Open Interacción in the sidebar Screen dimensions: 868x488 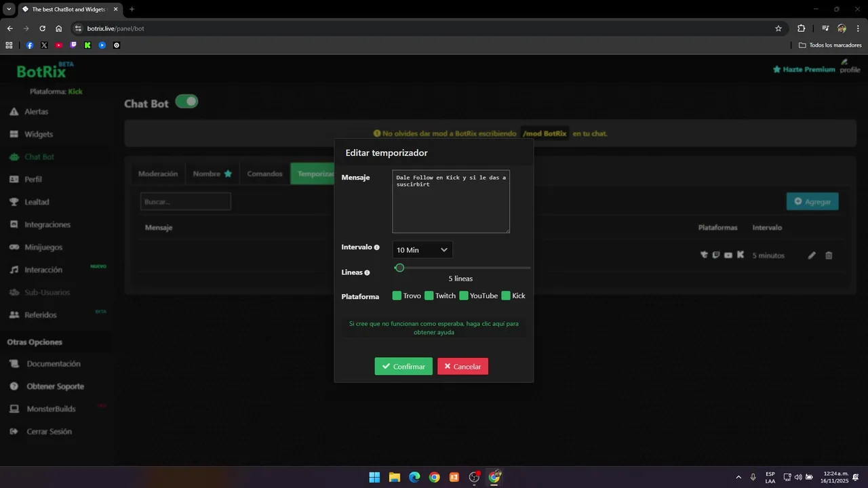(43, 270)
